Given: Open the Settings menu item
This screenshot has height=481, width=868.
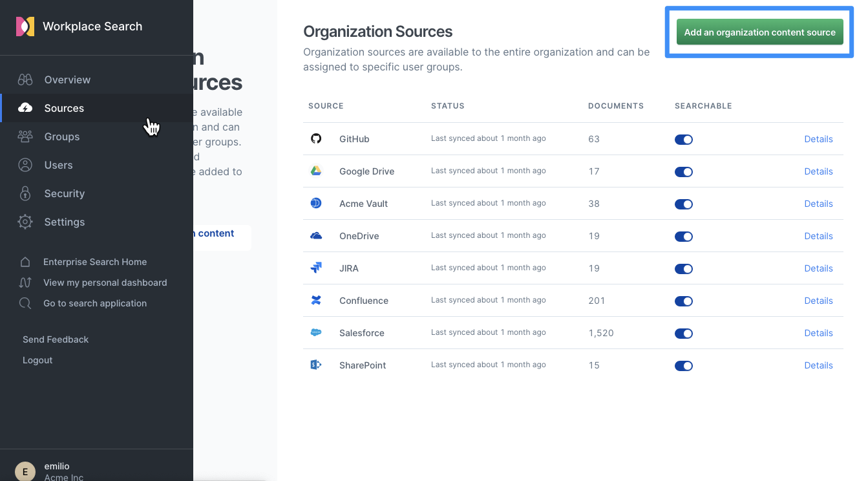Looking at the screenshot, I should (x=96, y=222).
